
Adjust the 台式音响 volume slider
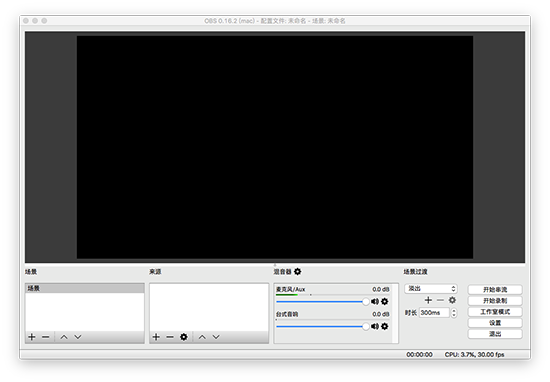pyautogui.click(x=323, y=327)
